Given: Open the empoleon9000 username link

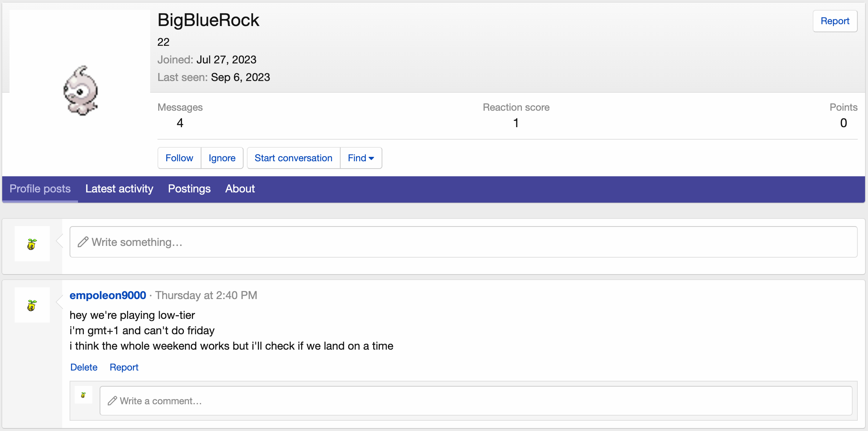Looking at the screenshot, I should pos(108,295).
